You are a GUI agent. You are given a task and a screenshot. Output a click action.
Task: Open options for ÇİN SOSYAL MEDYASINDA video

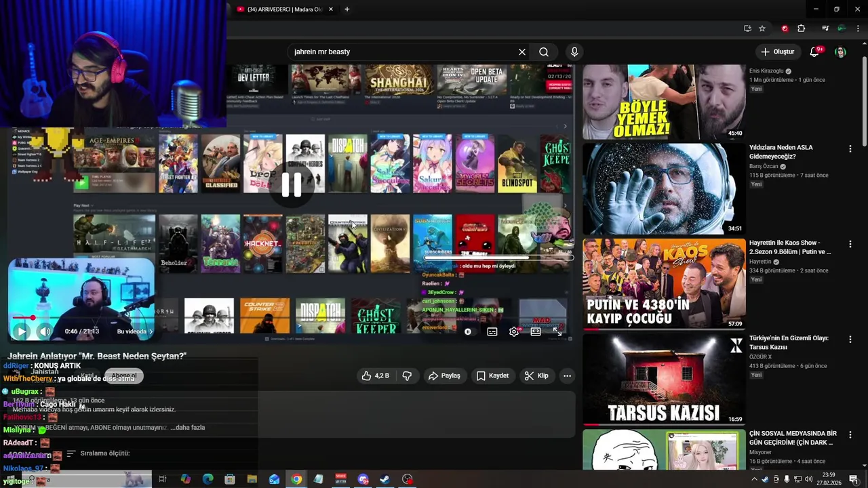(850, 435)
